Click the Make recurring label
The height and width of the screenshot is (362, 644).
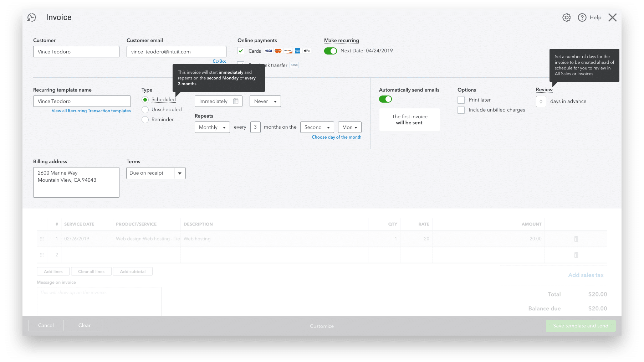tap(342, 41)
